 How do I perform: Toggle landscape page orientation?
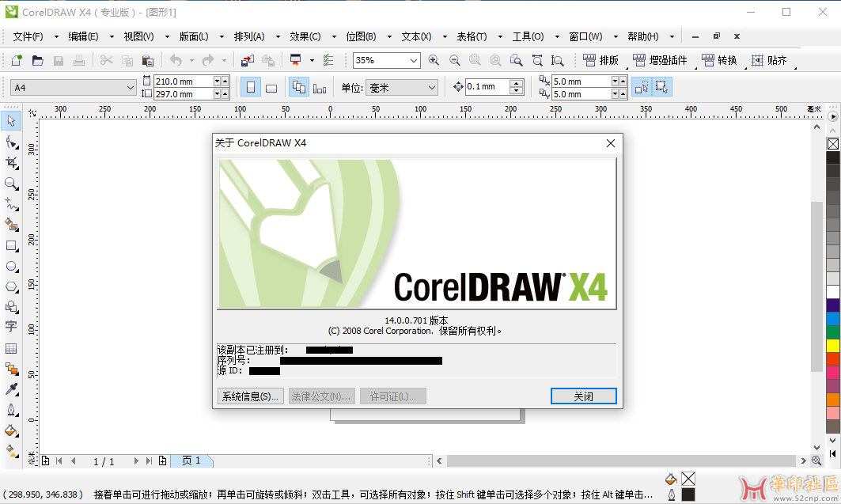coord(271,87)
